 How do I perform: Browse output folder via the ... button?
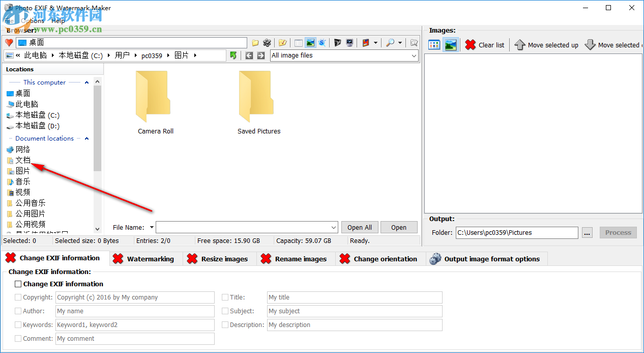tap(588, 232)
